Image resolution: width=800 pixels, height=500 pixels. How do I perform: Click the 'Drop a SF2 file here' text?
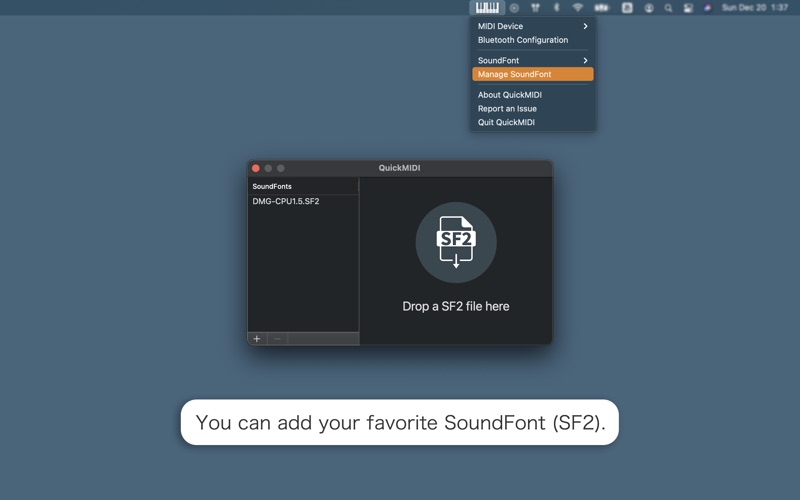[456, 306]
